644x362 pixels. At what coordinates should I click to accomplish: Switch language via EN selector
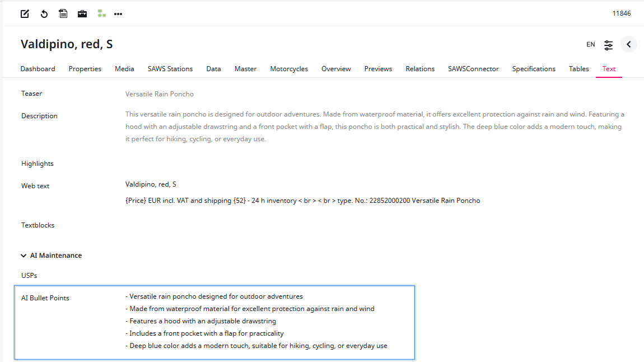coord(591,44)
